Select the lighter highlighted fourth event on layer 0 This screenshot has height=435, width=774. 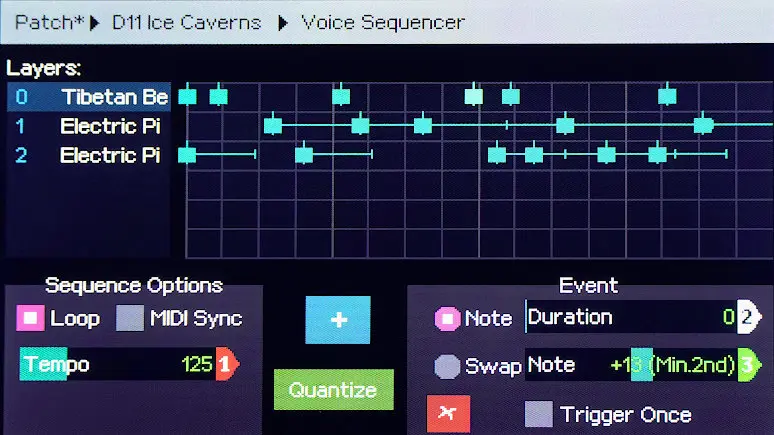click(474, 96)
